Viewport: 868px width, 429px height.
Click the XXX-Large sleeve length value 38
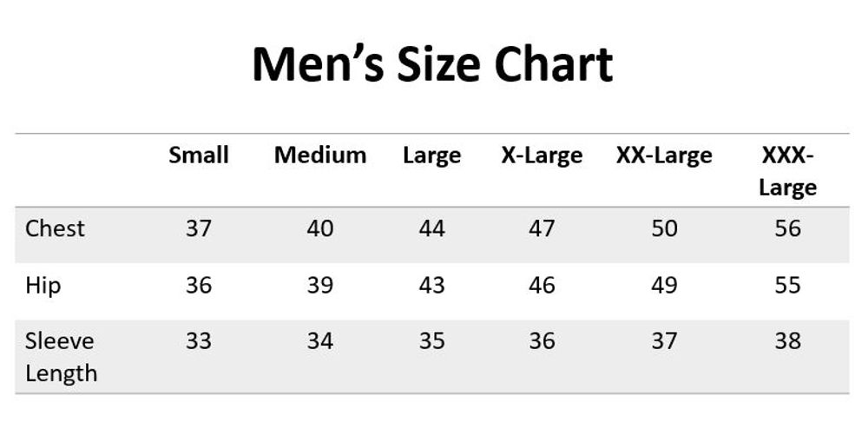pyautogui.click(x=787, y=341)
